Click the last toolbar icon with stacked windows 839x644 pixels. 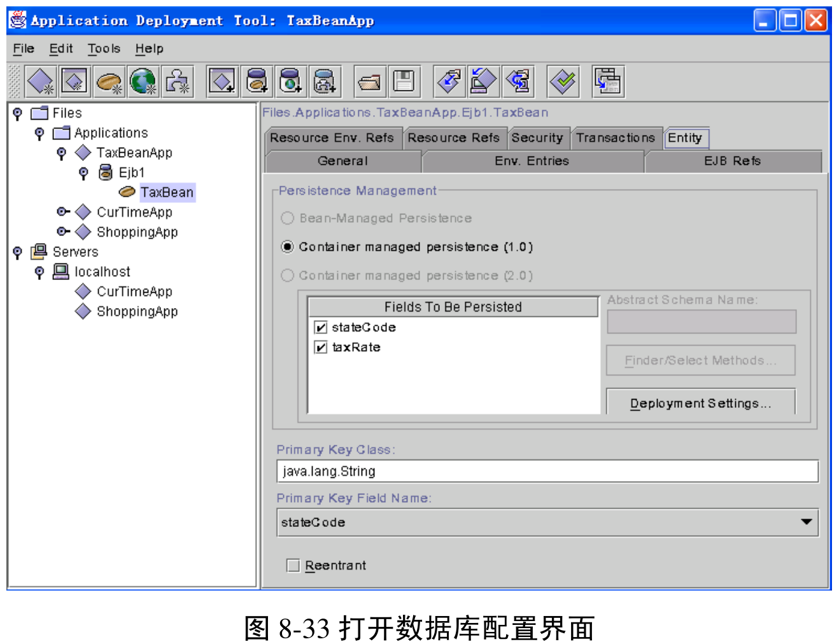[608, 81]
